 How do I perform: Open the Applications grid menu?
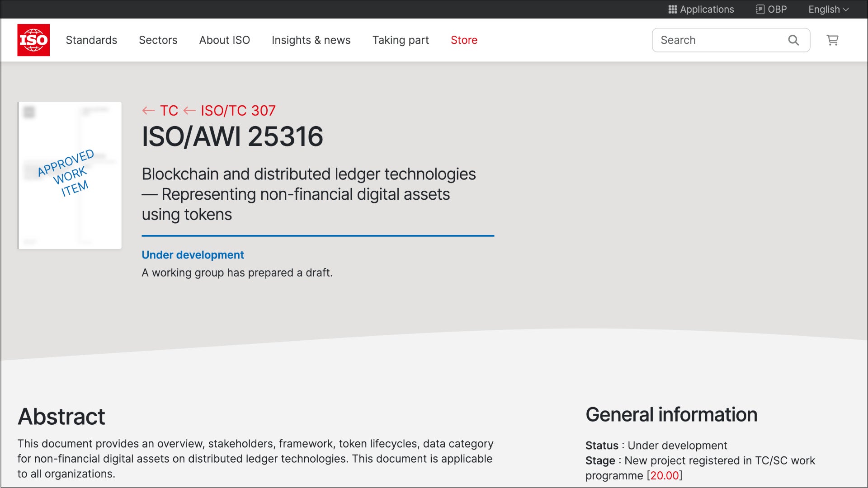(701, 9)
